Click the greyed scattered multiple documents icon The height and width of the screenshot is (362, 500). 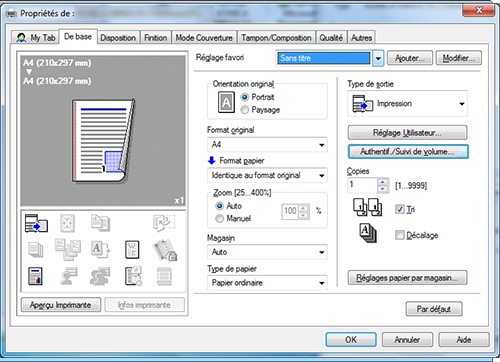(x=68, y=249)
